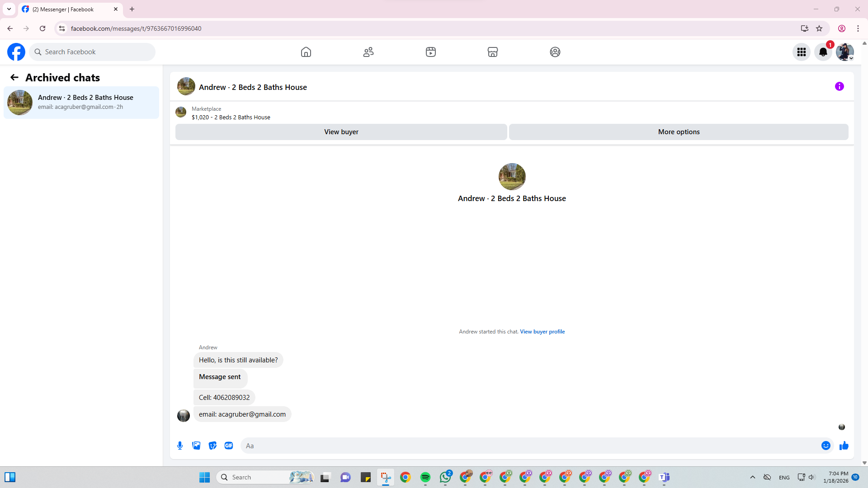The image size is (868, 488).
Task: Click the More options button
Action: click(679, 132)
